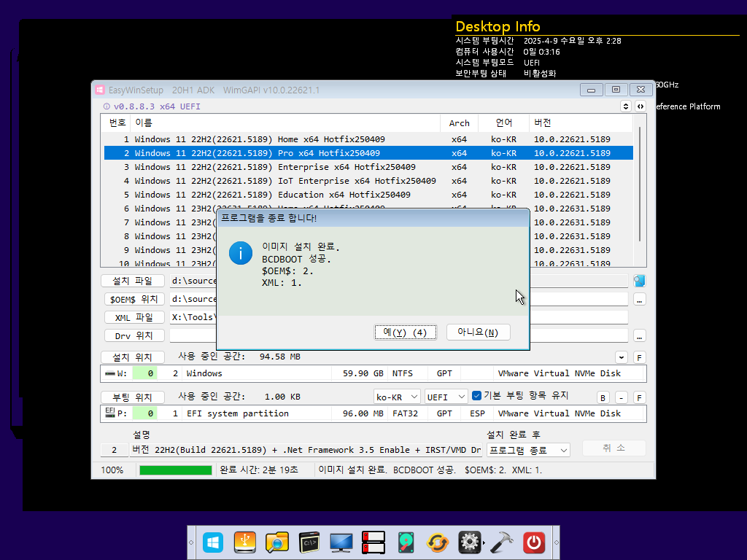The height and width of the screenshot is (560, 747).
Task: Select the W: Windows NTFS partition row
Action: (x=373, y=373)
